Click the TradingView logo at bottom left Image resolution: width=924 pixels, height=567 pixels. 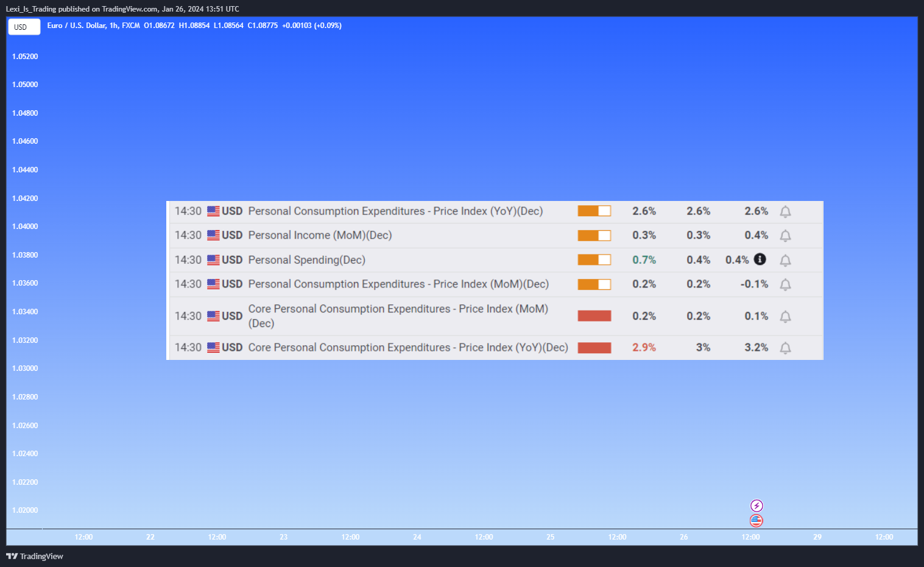(35, 556)
